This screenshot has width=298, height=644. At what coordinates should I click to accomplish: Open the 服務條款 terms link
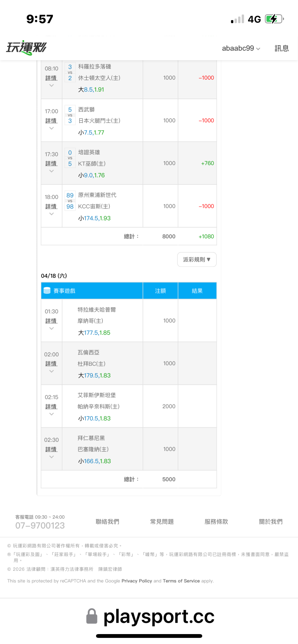point(216,522)
